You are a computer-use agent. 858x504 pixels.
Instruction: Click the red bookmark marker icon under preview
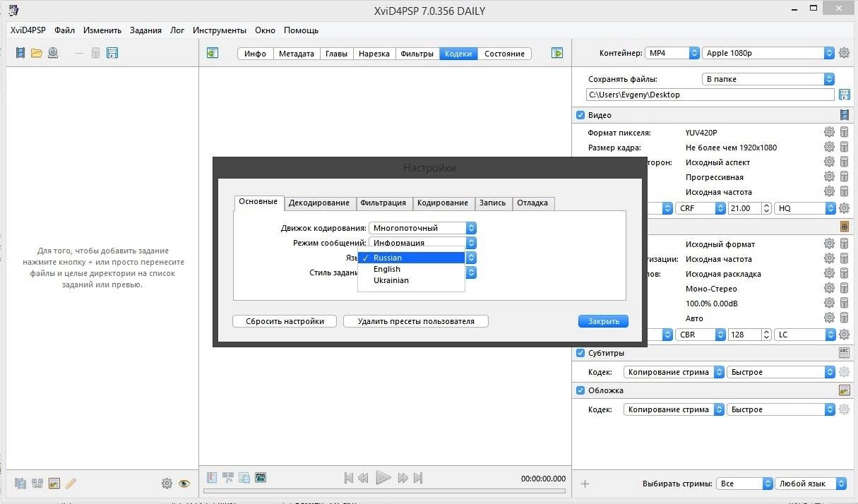[212, 477]
